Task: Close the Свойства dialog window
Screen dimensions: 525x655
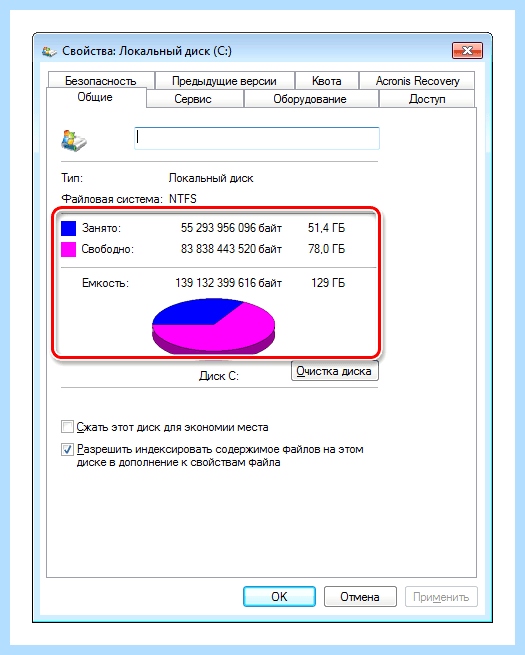Action: point(467,51)
